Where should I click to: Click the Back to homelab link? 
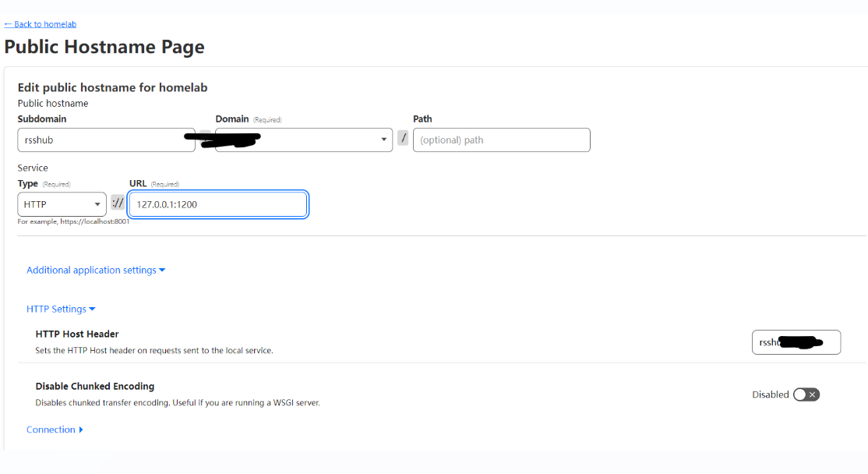[41, 24]
